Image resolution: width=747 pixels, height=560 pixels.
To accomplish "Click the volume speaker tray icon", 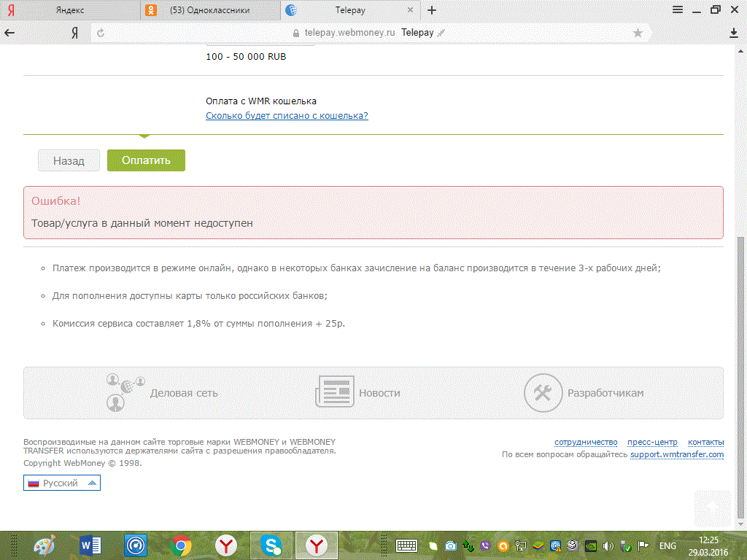I will coord(608,545).
